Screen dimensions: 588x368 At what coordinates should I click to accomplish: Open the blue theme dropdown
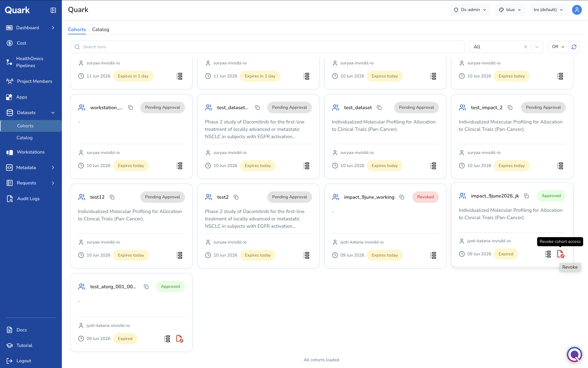point(510,10)
